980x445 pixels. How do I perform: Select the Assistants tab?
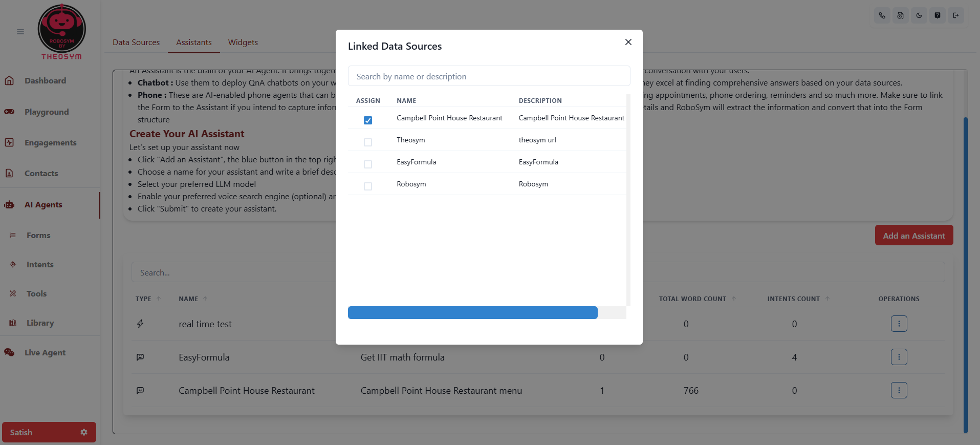[x=194, y=43]
